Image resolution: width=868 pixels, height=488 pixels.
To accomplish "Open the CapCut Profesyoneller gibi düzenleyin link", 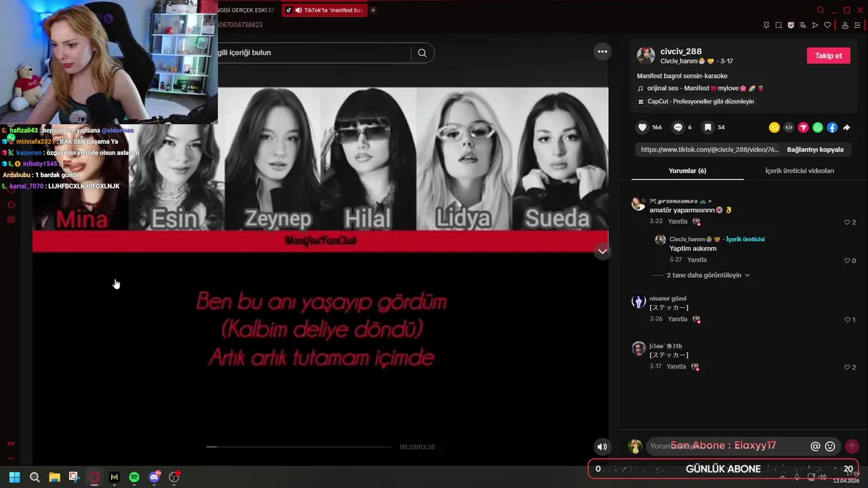I will [x=696, y=102].
